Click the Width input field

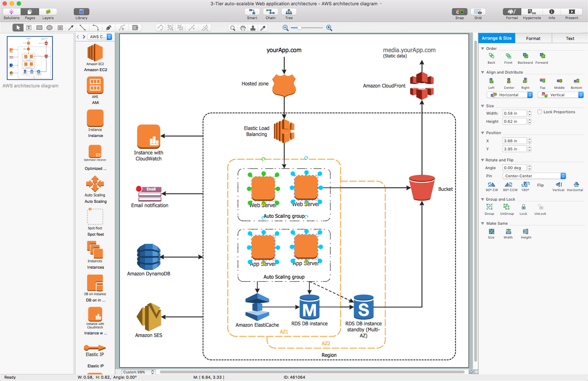tap(515, 113)
